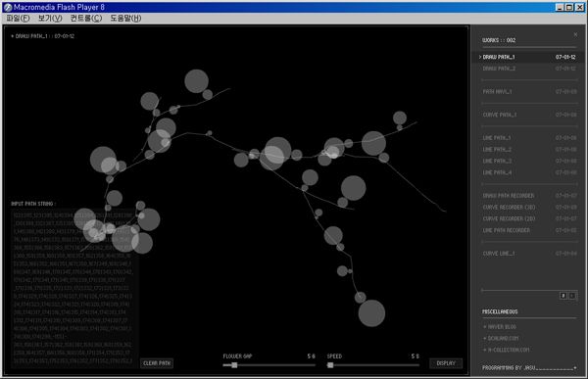Maximize the Flash Player window

[569, 7]
